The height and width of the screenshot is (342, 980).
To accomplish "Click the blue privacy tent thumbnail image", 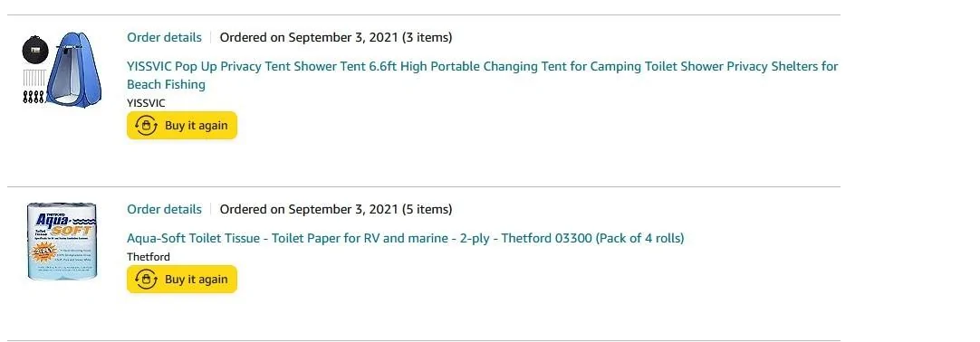I will (62, 70).
